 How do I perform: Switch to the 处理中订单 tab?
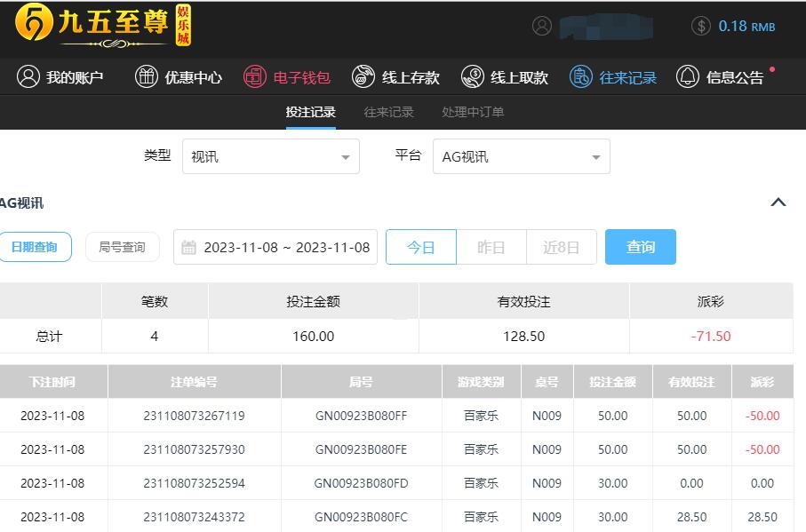[x=473, y=112]
